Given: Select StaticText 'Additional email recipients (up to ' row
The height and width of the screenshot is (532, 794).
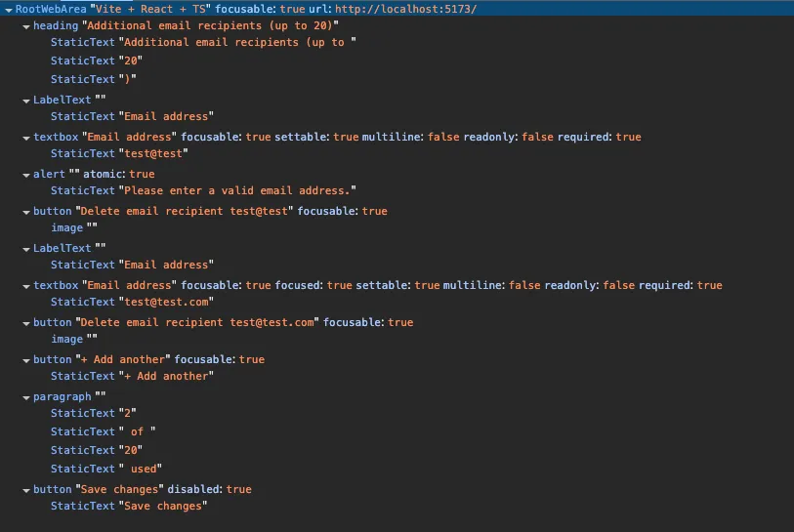Looking at the screenshot, I should (397, 43).
